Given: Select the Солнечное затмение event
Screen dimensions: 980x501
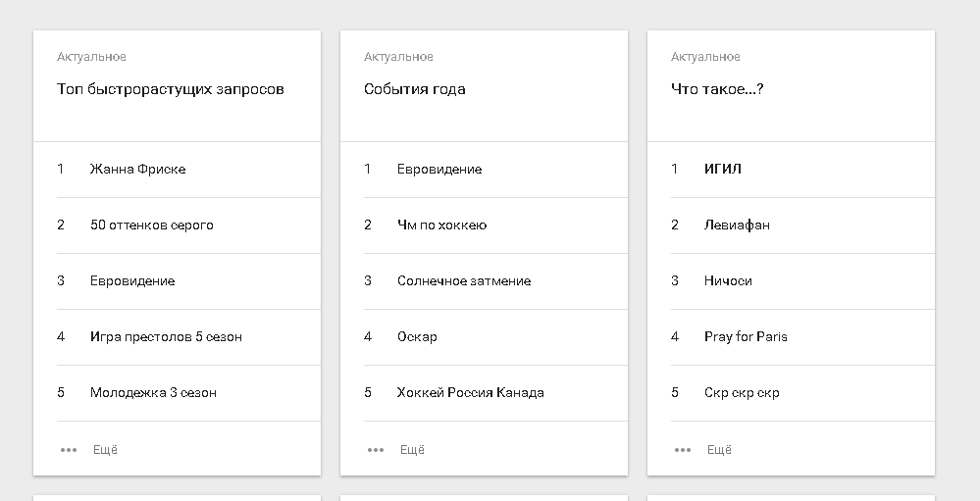Looking at the screenshot, I should tap(463, 280).
